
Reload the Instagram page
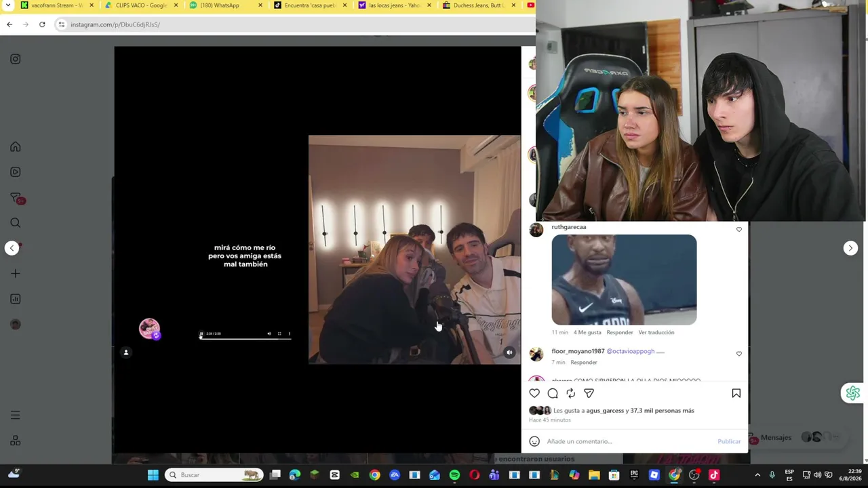pos(42,24)
